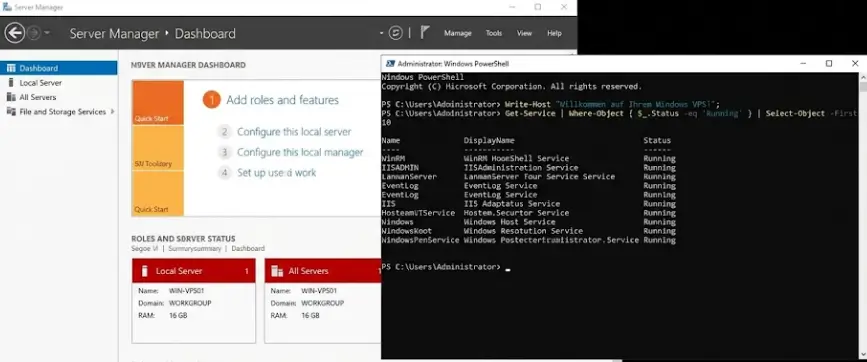867x362 pixels.
Task: Click the File and Storage Services icon
Action: [x=11, y=111]
